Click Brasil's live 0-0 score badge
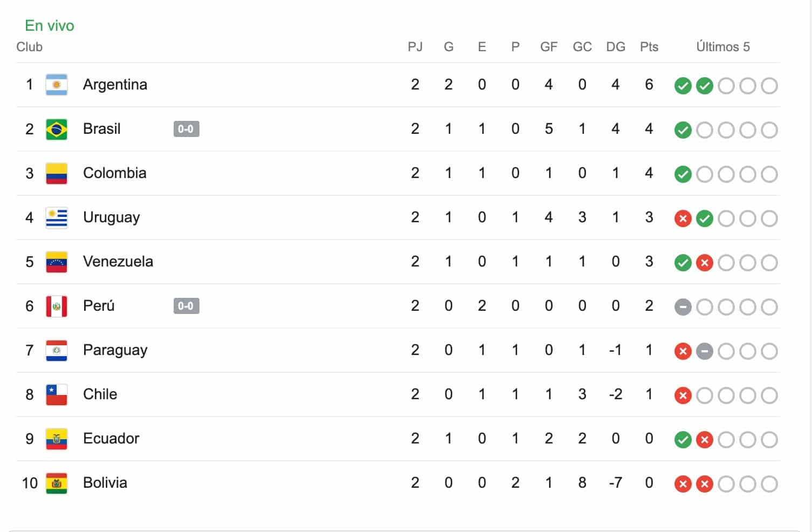 [186, 129]
